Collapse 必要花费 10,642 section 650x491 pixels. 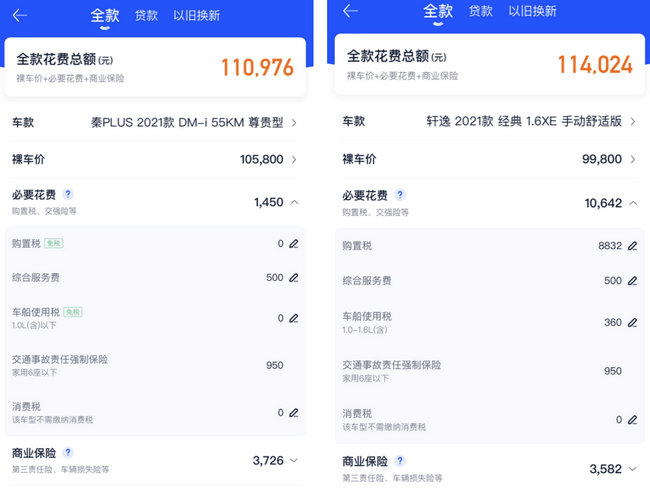point(633,203)
